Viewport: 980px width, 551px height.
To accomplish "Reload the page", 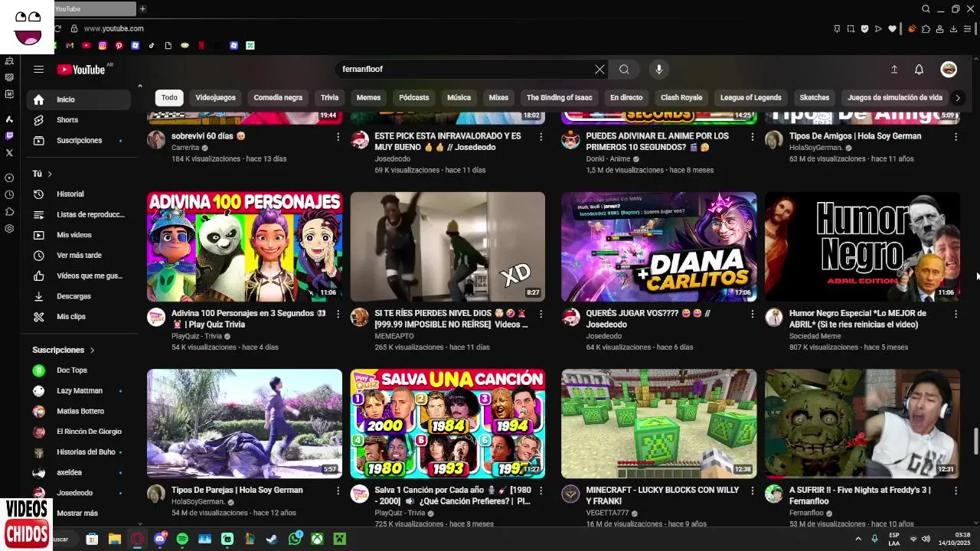I will pos(57,28).
